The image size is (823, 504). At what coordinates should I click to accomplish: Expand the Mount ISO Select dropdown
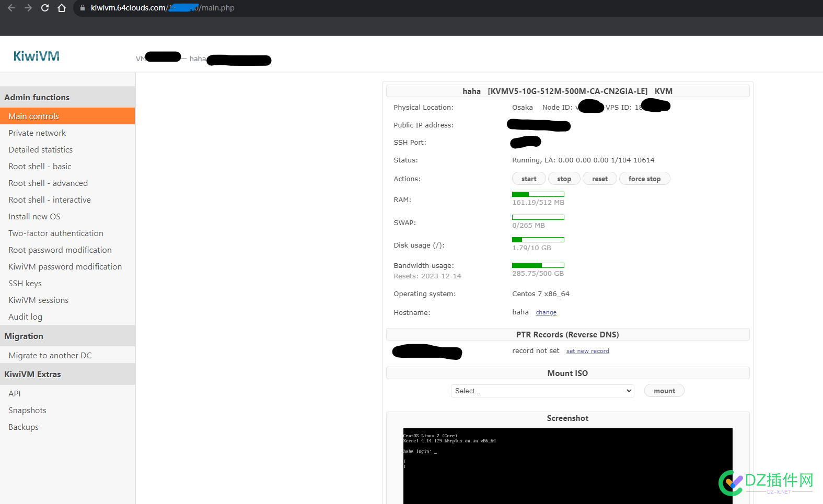542,391
